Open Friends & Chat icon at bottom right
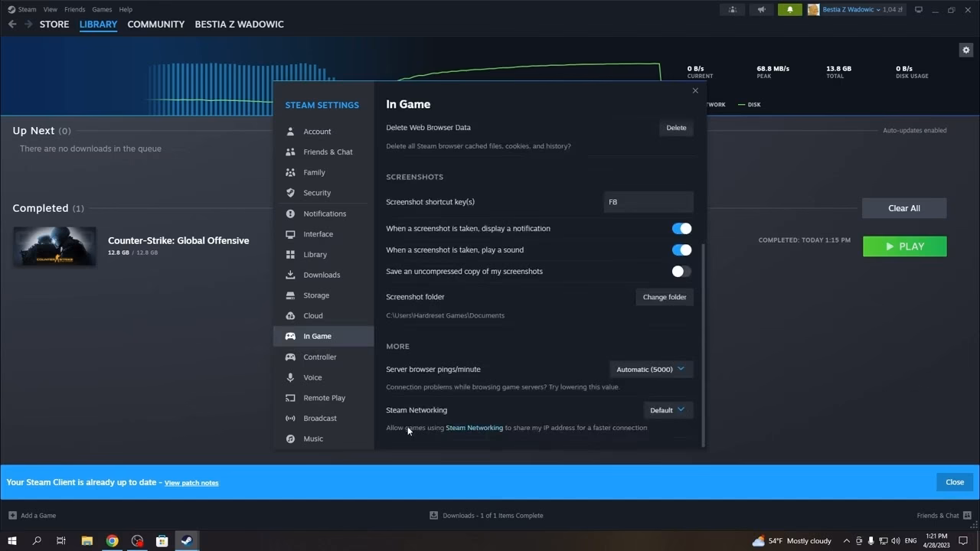Viewport: 980px width, 551px height. coord(967,515)
